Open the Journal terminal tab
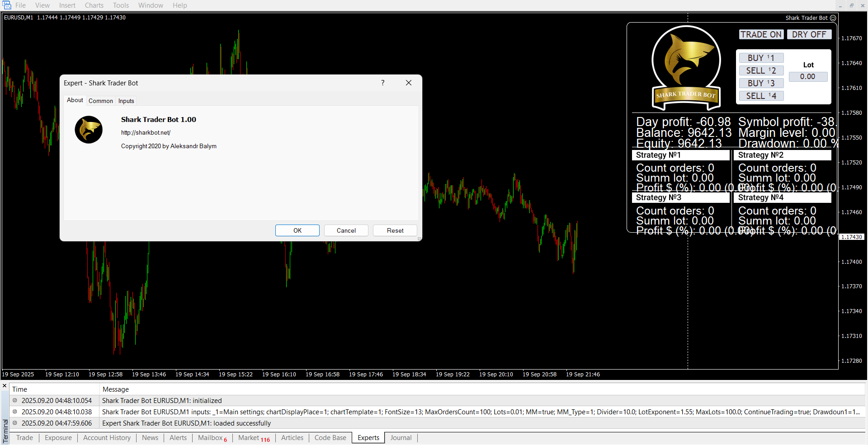This screenshot has width=868, height=445. click(x=401, y=437)
